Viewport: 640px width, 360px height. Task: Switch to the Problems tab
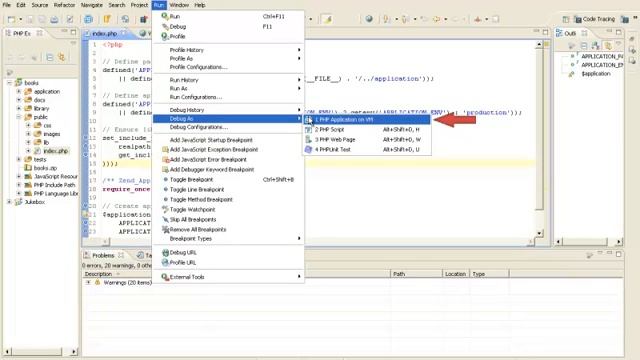104,256
